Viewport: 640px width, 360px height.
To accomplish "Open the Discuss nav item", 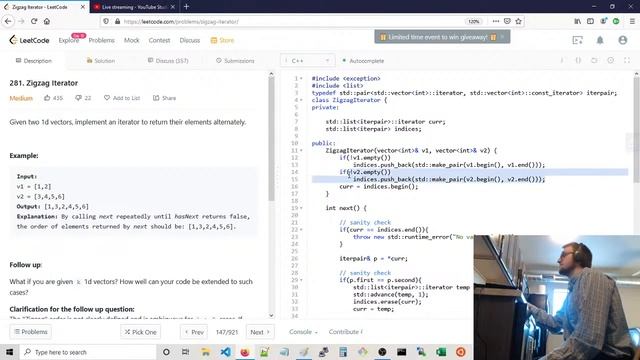I will [x=190, y=40].
